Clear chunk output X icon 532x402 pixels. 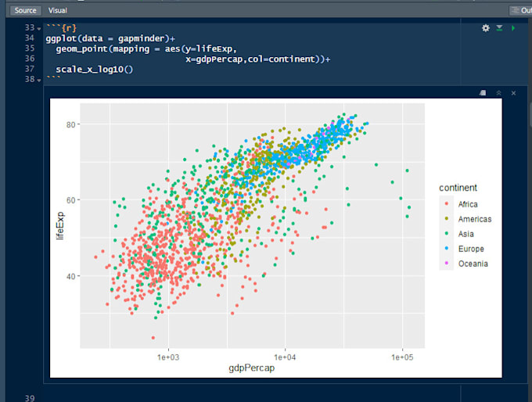pyautogui.click(x=513, y=93)
